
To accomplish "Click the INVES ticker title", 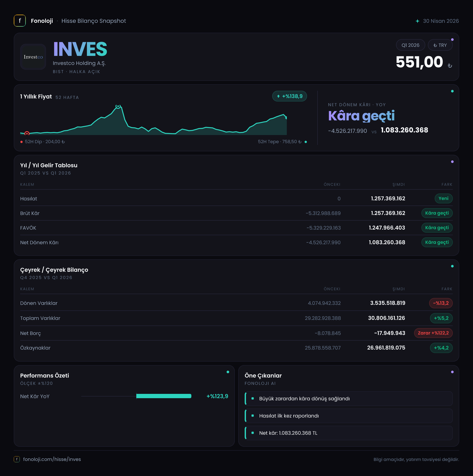I will [80, 49].
